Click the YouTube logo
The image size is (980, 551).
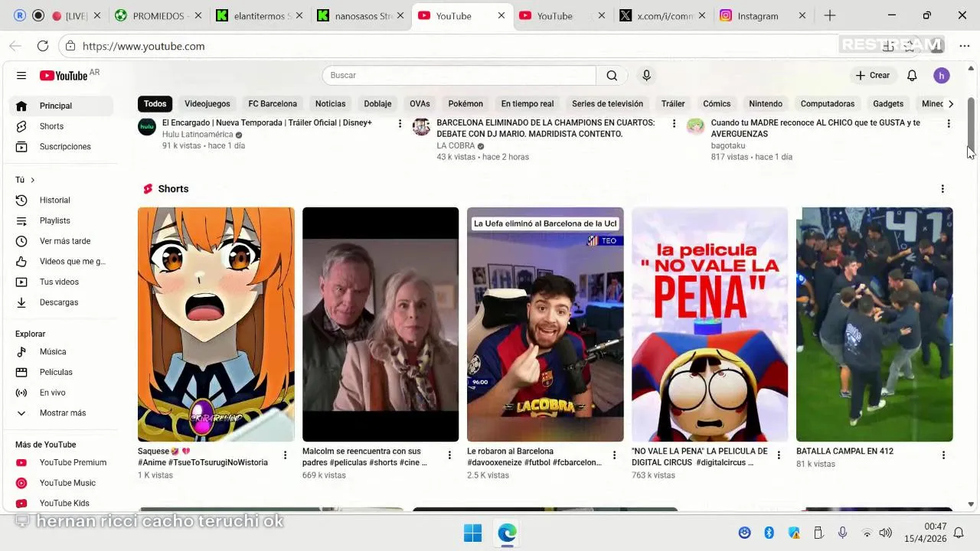64,75
